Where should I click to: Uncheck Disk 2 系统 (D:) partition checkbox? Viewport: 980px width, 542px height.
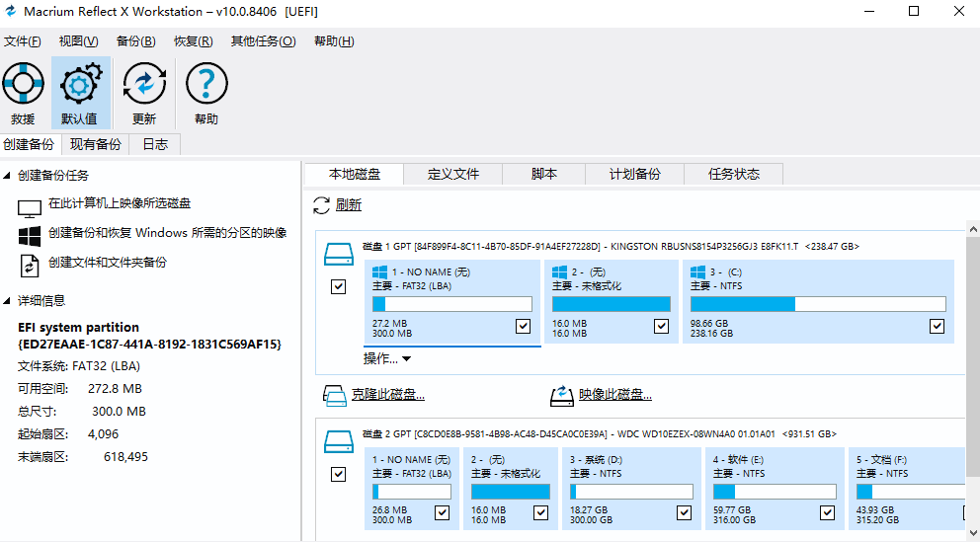(x=685, y=512)
